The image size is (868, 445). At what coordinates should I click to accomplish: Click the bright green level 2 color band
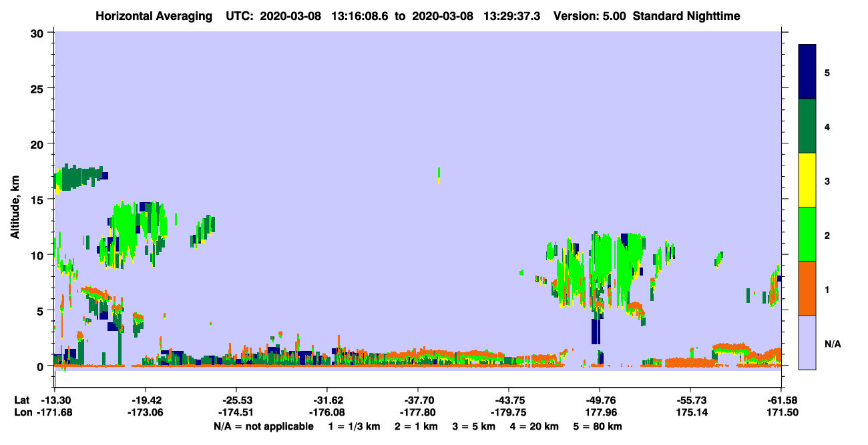pyautogui.click(x=807, y=234)
